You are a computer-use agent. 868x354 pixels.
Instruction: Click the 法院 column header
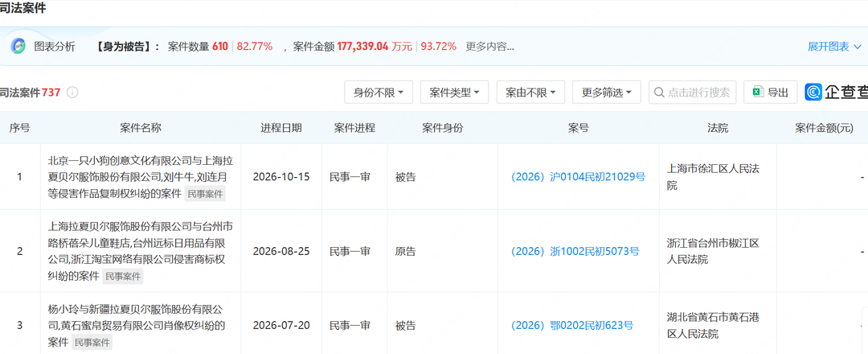[x=718, y=128]
